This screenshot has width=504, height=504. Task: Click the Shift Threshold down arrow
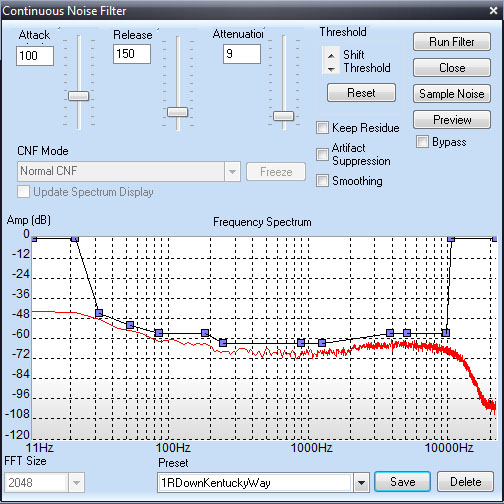(331, 69)
